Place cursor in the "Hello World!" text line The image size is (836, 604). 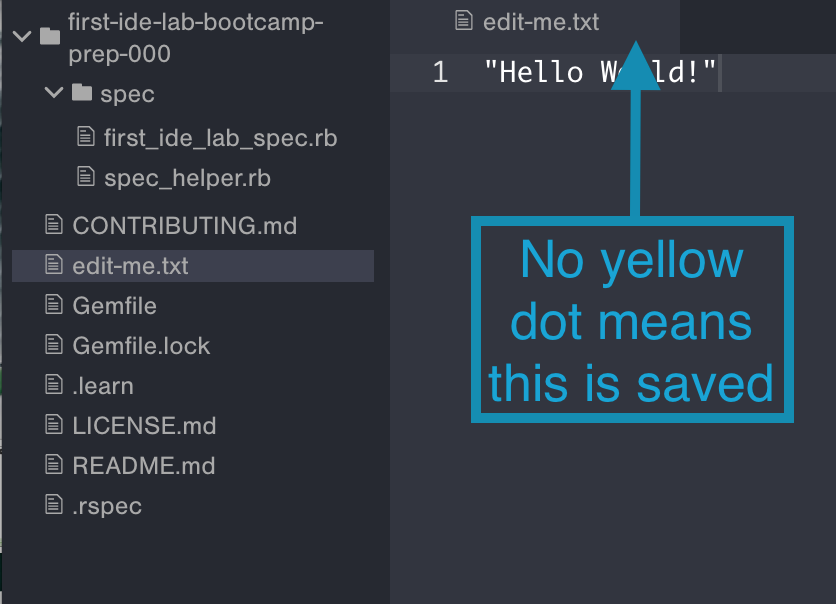pos(560,72)
